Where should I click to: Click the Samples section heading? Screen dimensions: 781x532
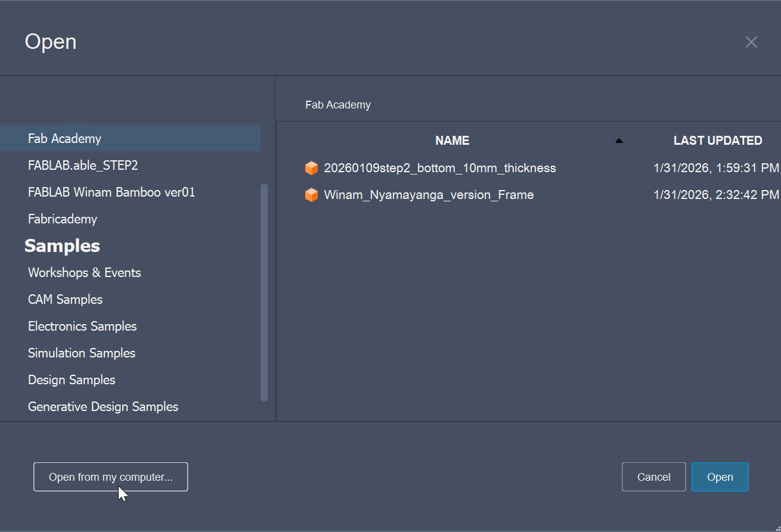(62, 245)
